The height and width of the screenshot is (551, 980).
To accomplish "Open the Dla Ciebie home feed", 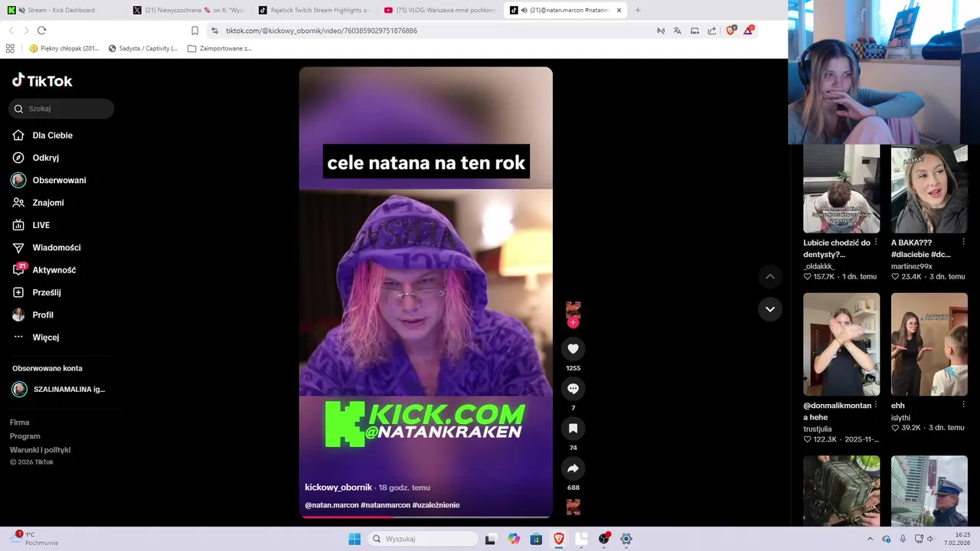I will point(52,135).
